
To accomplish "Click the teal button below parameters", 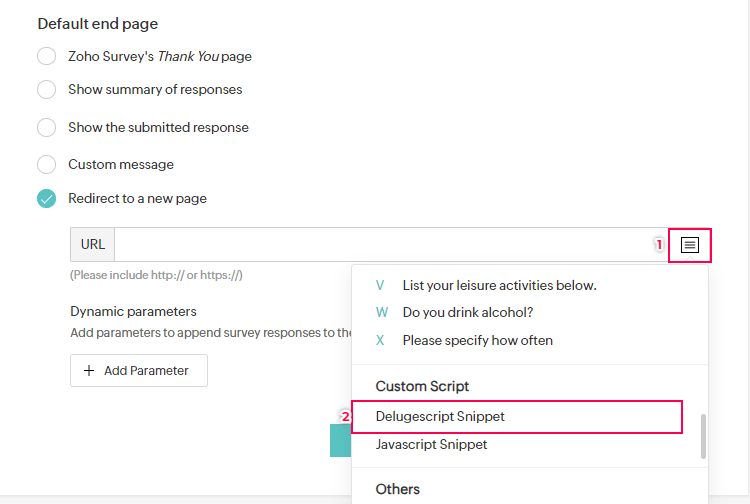I will (x=340, y=440).
